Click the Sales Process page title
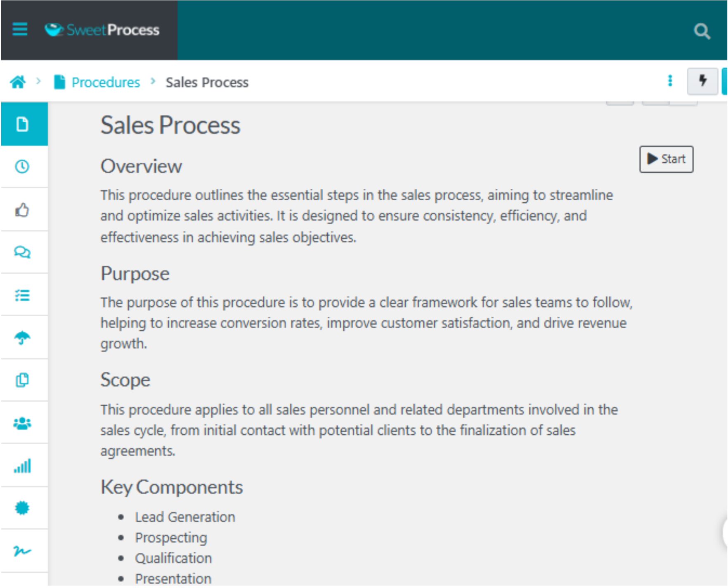 (x=170, y=125)
